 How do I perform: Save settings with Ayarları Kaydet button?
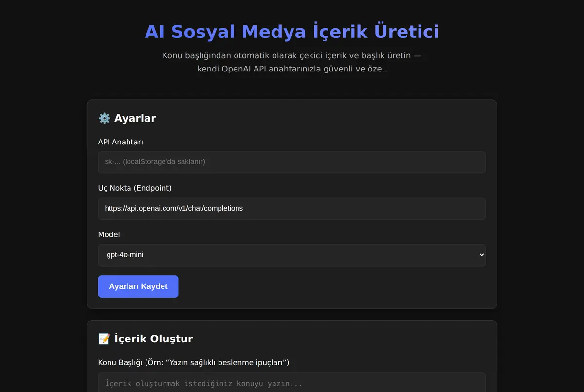(138, 286)
